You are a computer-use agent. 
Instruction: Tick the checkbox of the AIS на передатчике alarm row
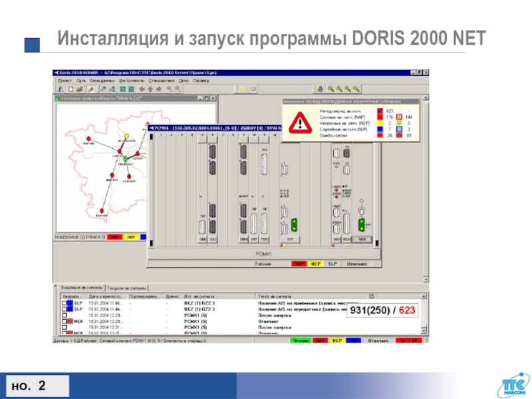[x=65, y=309]
